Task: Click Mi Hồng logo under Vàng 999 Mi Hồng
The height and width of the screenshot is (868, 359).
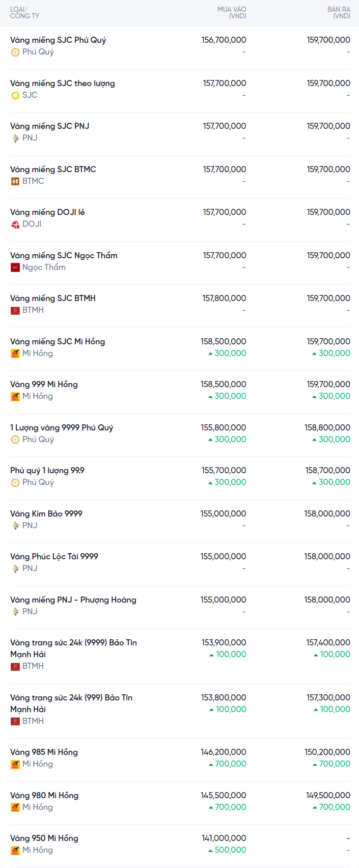Action: (x=15, y=396)
